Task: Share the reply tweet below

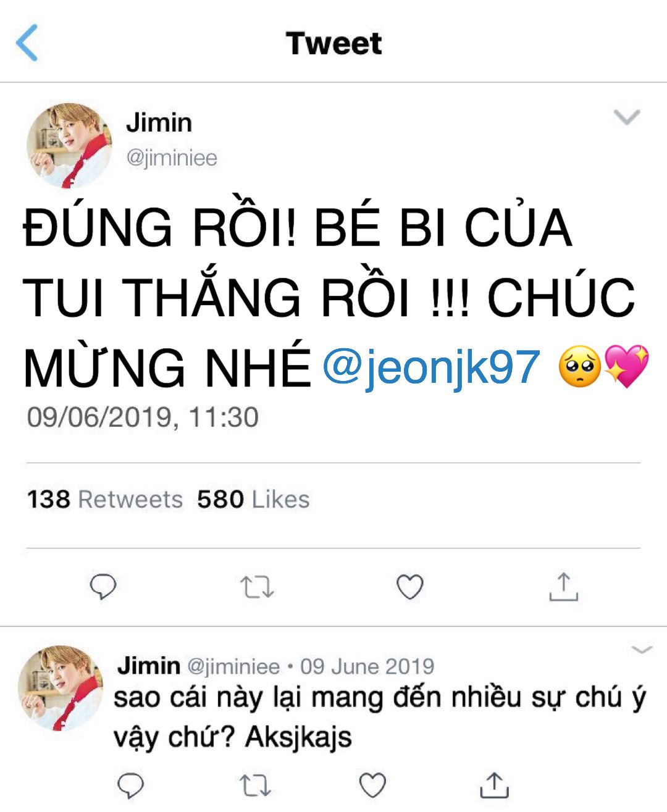Action: point(495,785)
